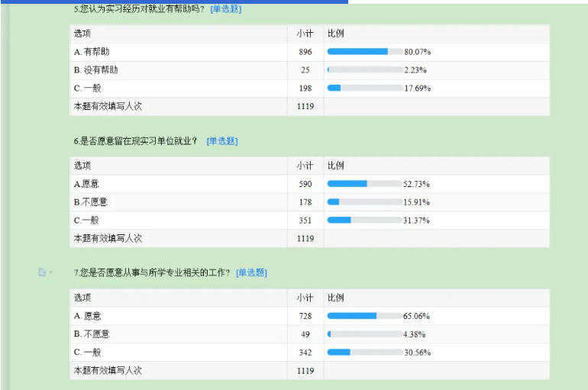588x390 pixels.
Task: Click the [单选题] link of question 5
Action: click(225, 9)
